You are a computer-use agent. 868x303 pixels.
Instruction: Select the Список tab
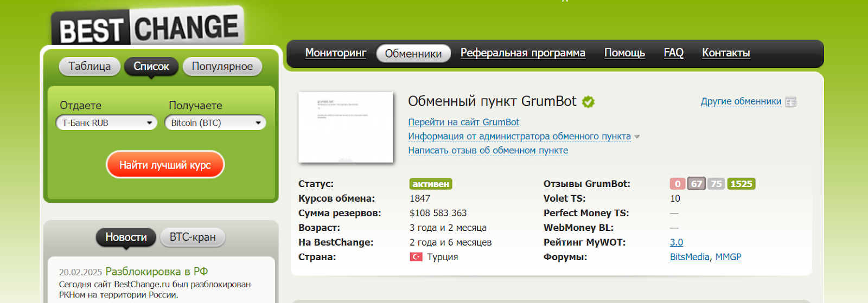(151, 66)
